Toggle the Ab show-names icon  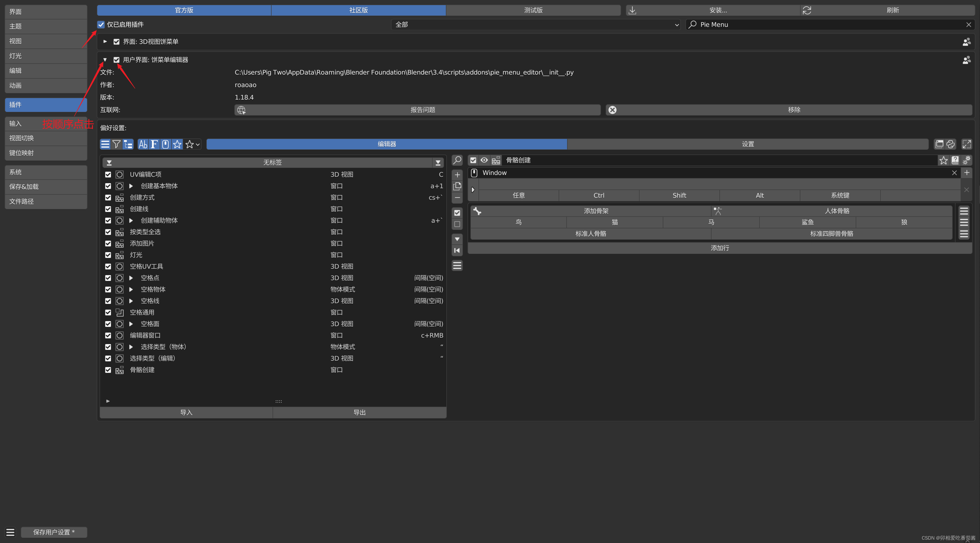click(x=143, y=144)
